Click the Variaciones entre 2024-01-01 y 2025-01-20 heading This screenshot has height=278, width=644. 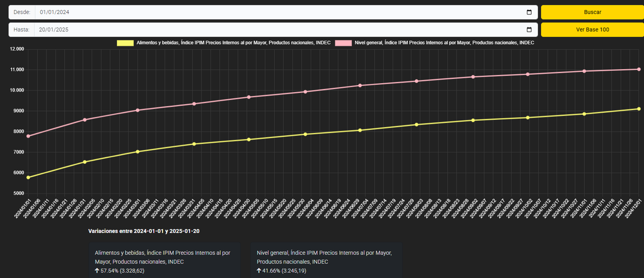point(144,231)
